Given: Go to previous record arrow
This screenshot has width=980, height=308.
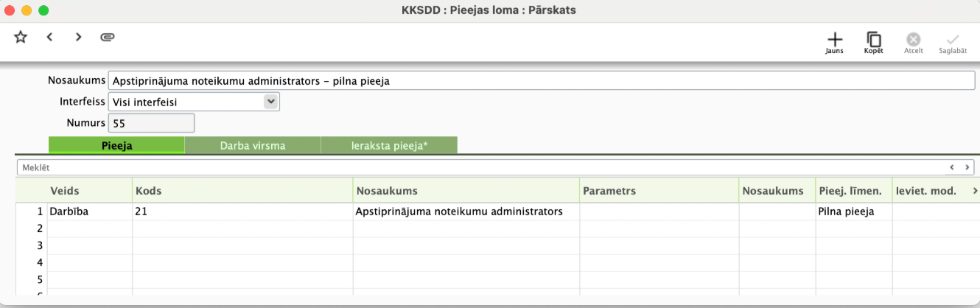Looking at the screenshot, I should 49,37.
